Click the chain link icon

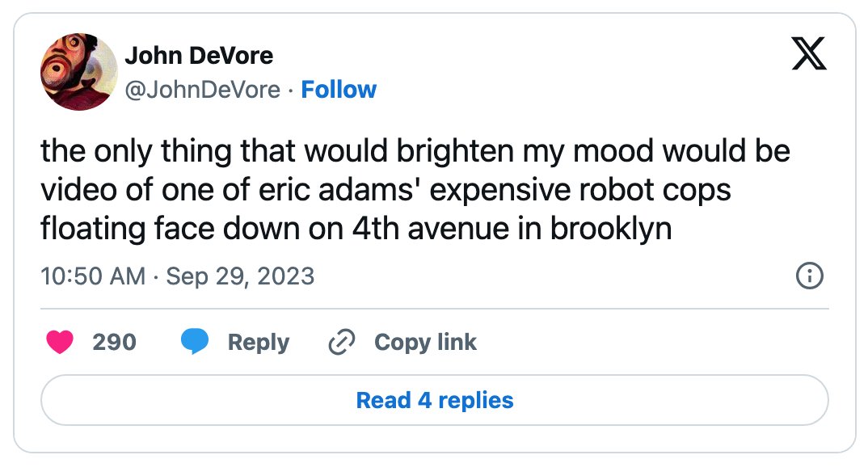[342, 342]
